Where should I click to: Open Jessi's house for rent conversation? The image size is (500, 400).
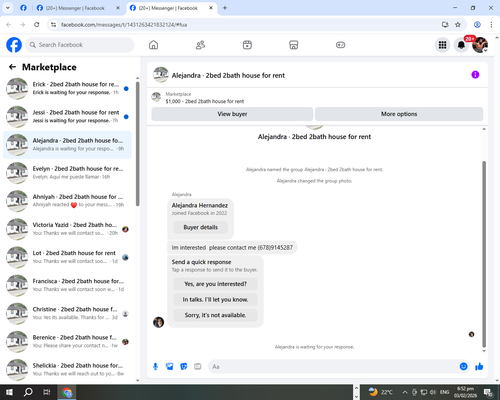point(67,117)
